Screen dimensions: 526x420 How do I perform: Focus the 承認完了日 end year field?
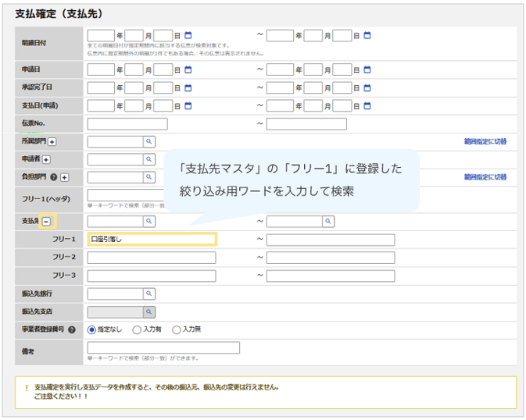(280, 87)
